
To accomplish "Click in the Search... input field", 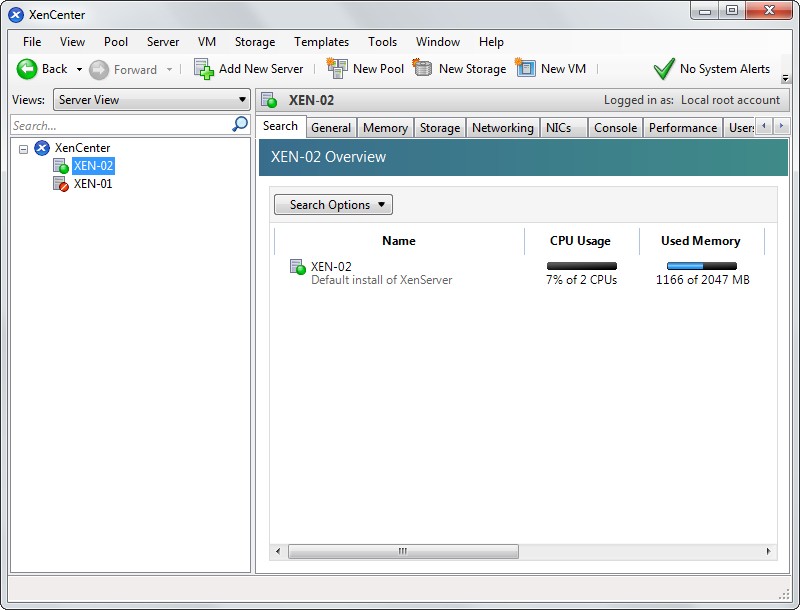I will [x=121, y=125].
